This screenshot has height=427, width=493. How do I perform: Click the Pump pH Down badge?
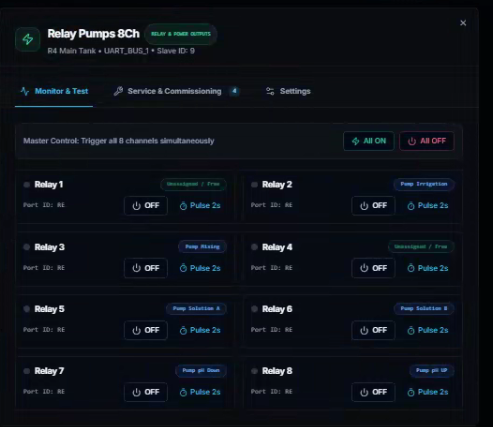click(201, 371)
